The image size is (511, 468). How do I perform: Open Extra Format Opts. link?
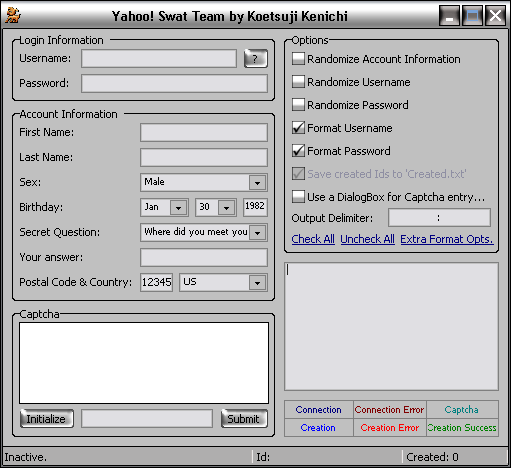447,239
